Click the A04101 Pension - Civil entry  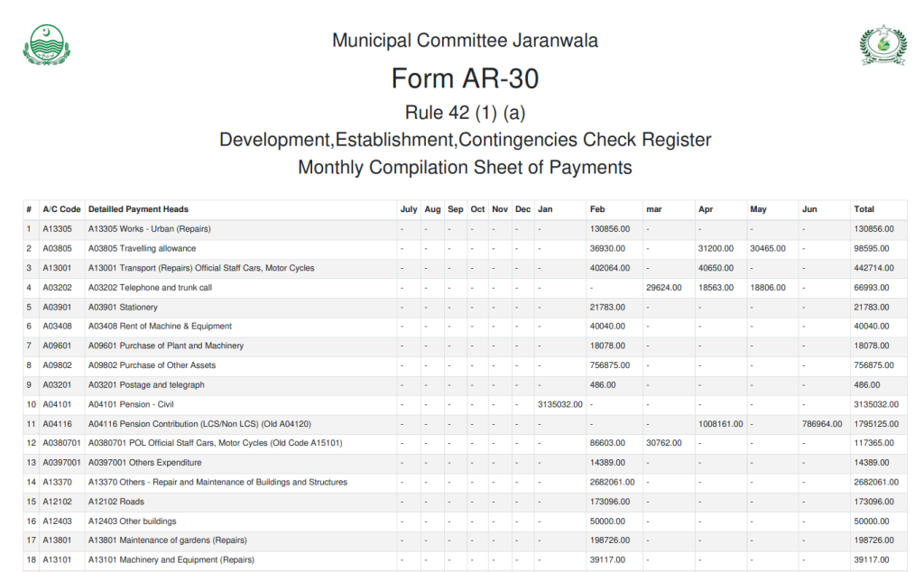[x=131, y=404]
